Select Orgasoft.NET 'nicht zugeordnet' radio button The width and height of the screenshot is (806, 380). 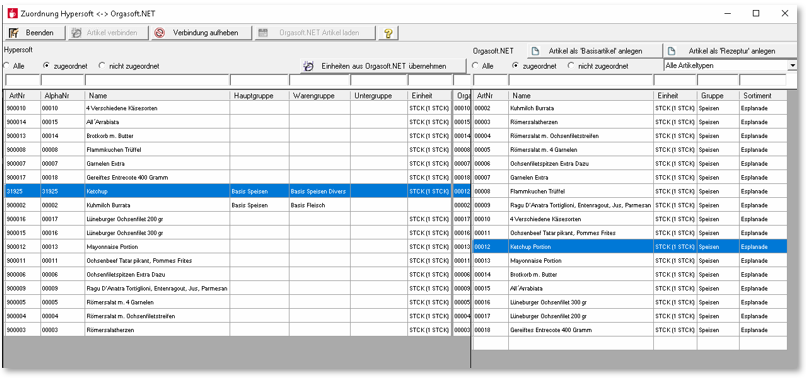[571, 66]
